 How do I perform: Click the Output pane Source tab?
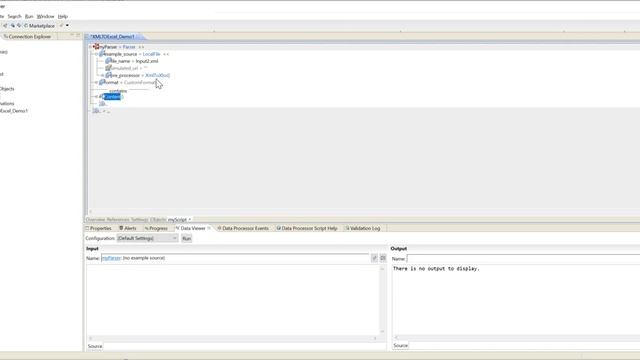click(400, 345)
